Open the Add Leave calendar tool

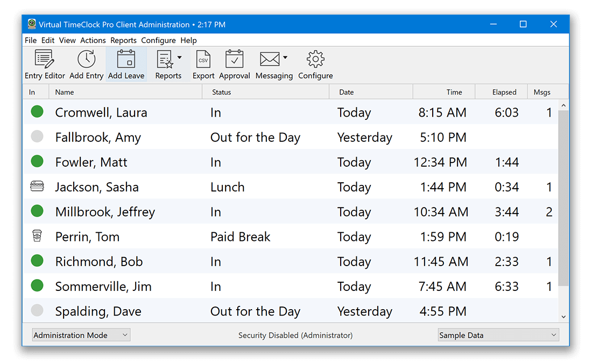126,59
